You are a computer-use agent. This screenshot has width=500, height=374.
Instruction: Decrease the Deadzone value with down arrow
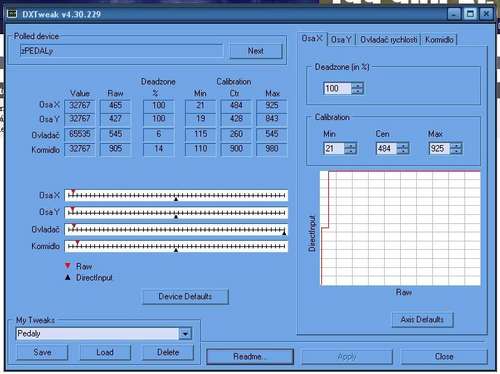coord(357,91)
